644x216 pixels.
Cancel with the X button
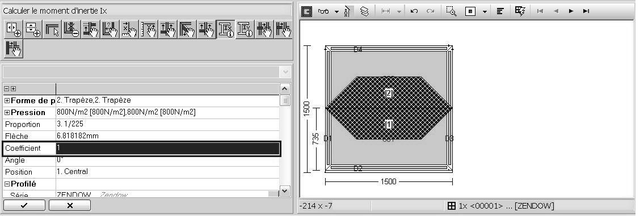(x=70, y=206)
